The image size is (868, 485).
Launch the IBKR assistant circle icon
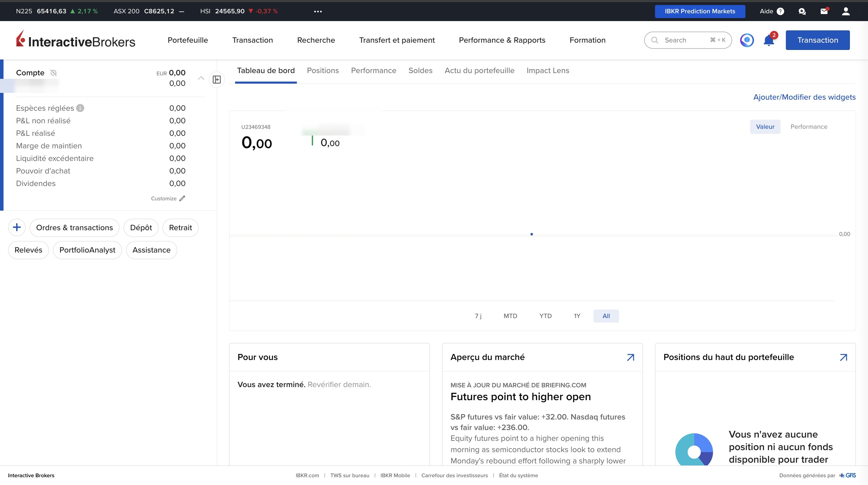pyautogui.click(x=747, y=40)
